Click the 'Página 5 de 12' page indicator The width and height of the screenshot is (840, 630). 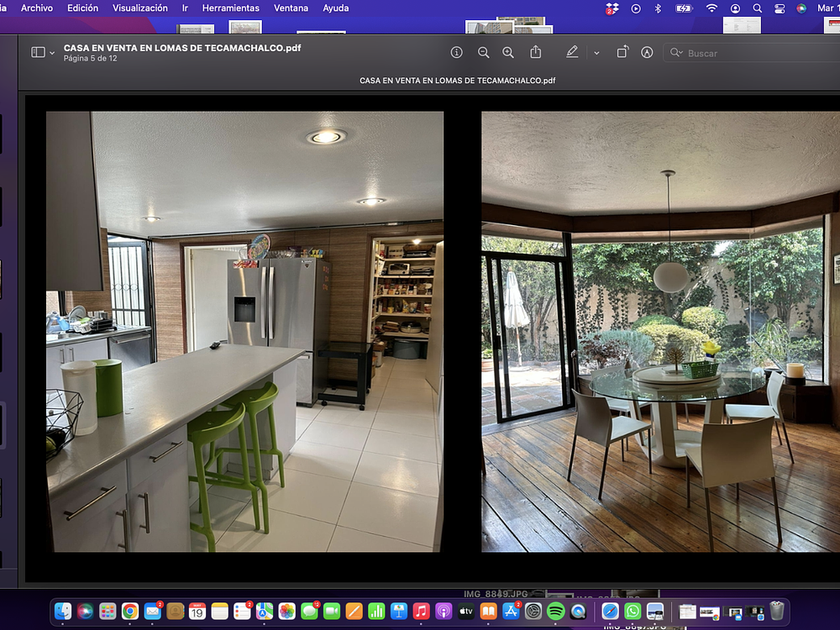tap(90, 58)
